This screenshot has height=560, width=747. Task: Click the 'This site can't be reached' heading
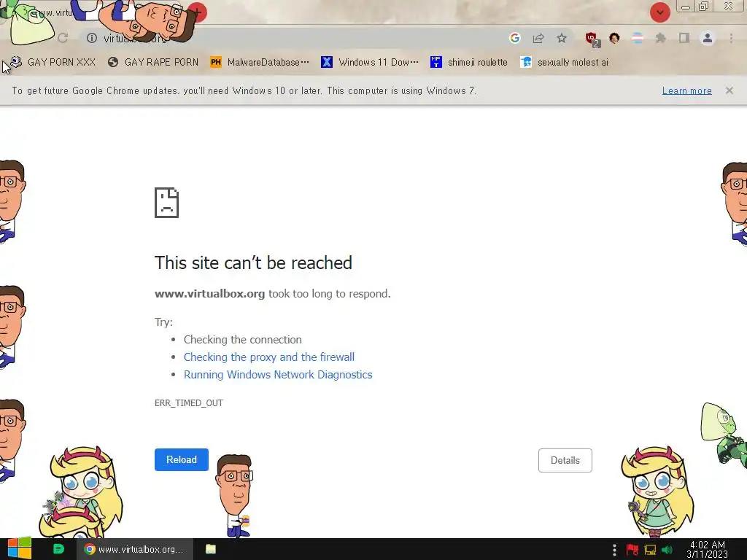253,262
